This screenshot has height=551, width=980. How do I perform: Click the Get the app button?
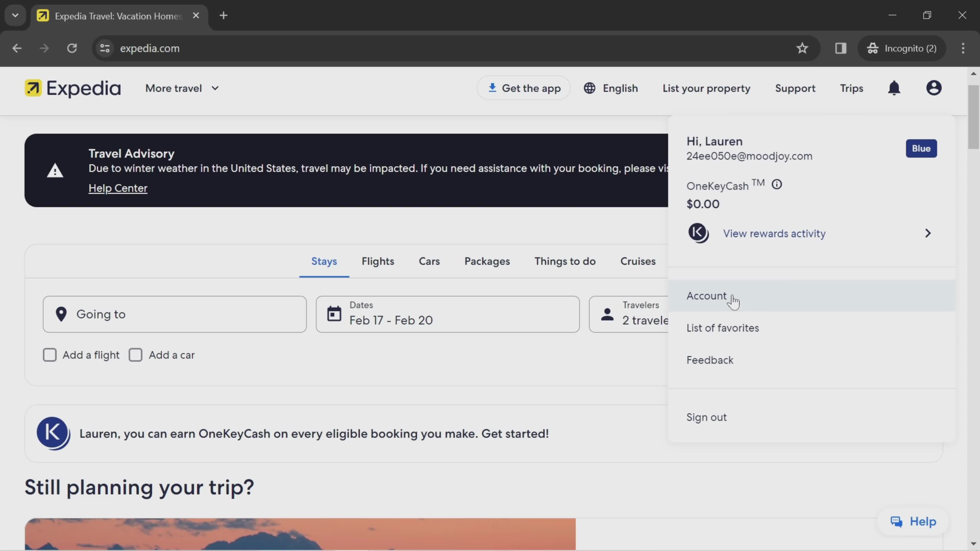coord(523,88)
